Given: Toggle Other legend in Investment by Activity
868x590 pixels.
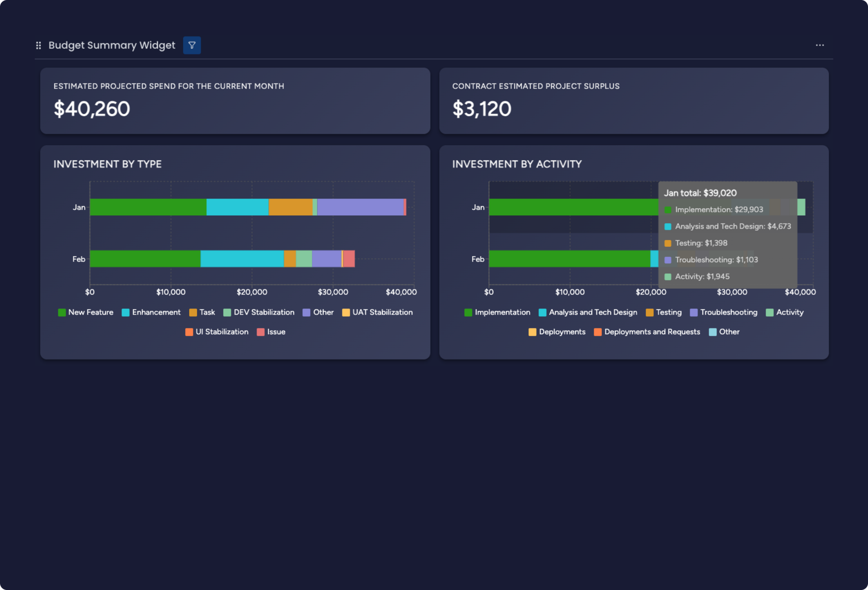Looking at the screenshot, I should pyautogui.click(x=724, y=332).
